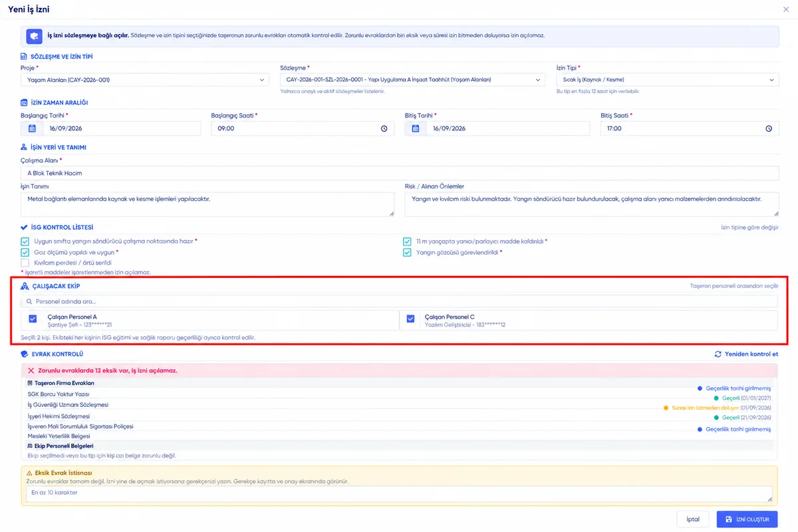
Task: Close the Yeni İş İzni dialog
Action: click(x=787, y=9)
